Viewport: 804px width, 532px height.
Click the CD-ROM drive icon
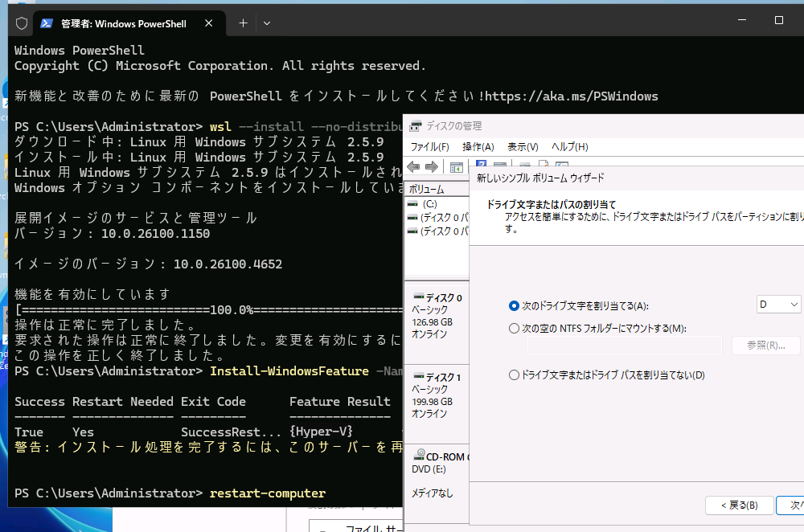pyautogui.click(x=420, y=455)
